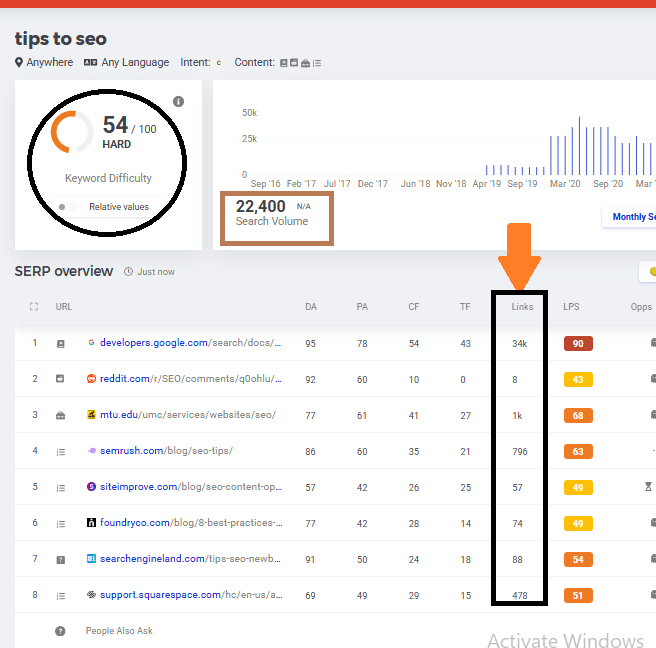This screenshot has height=648, width=656.
Task: Click the list icon in semrush.com row
Action: [x=61, y=451]
